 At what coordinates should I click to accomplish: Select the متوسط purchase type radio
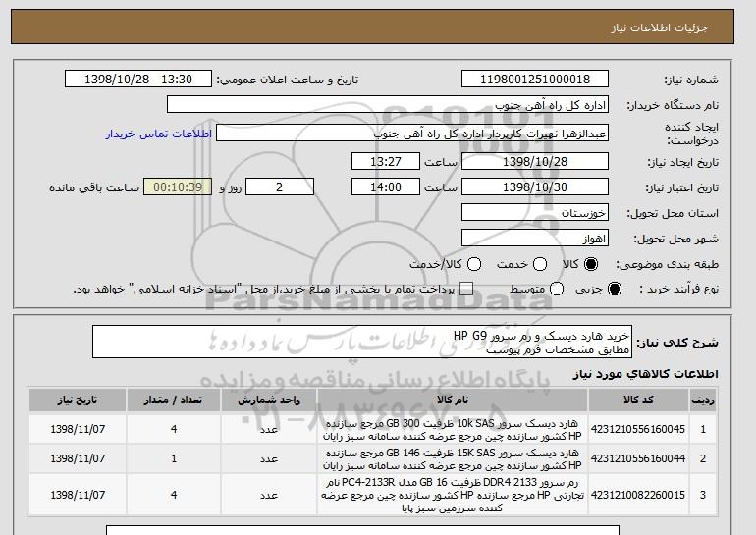click(x=557, y=289)
